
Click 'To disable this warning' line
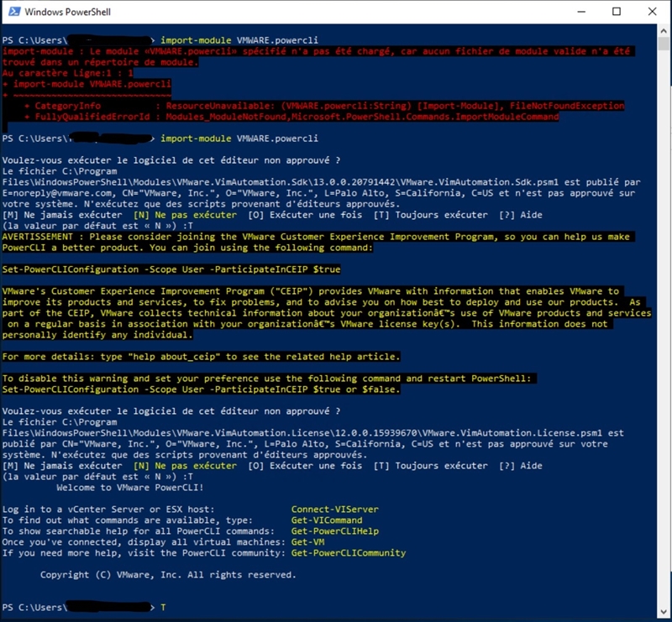point(269,379)
